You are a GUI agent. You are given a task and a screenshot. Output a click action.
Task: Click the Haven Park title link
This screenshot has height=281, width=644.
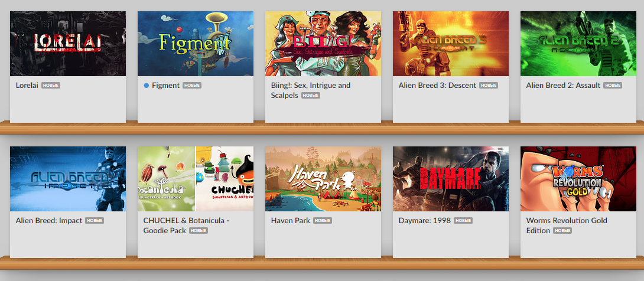[290, 221]
